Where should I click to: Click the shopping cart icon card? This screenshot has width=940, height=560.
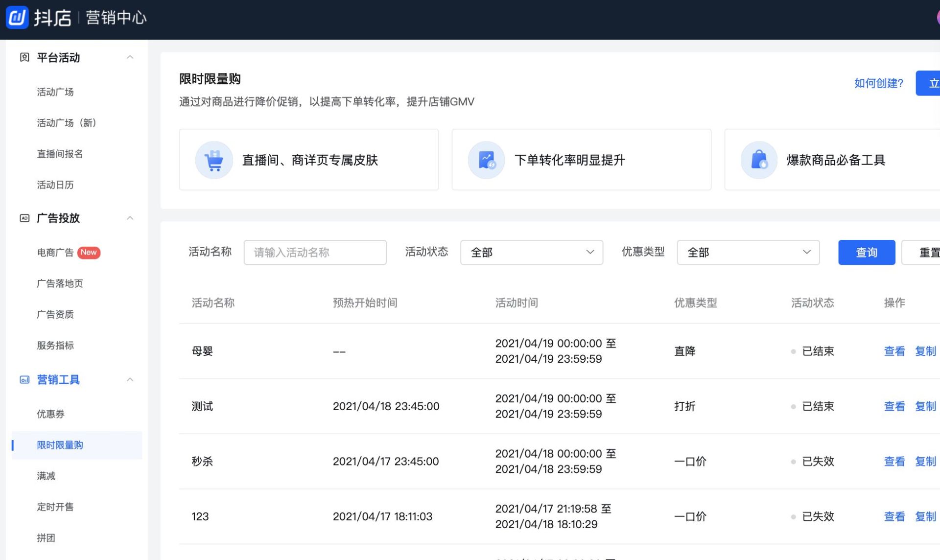[214, 160]
